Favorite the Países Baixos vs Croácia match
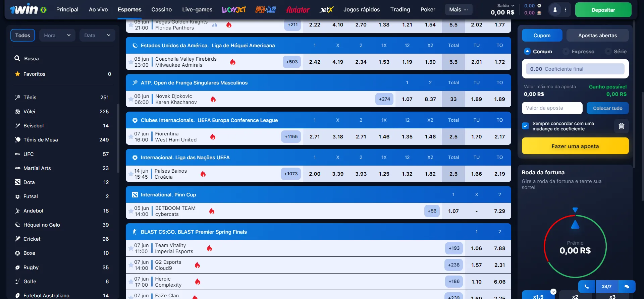Image resolution: width=644 pixels, height=299 pixels. point(130,174)
